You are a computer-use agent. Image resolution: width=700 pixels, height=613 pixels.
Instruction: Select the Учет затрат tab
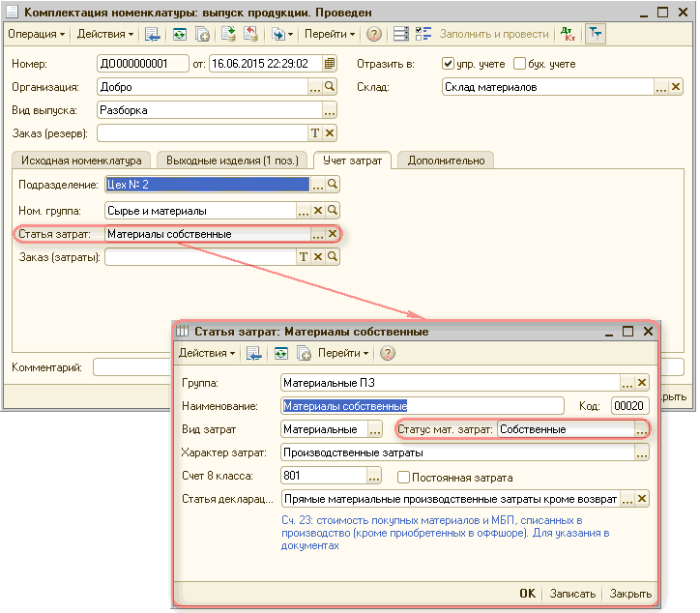point(352,161)
